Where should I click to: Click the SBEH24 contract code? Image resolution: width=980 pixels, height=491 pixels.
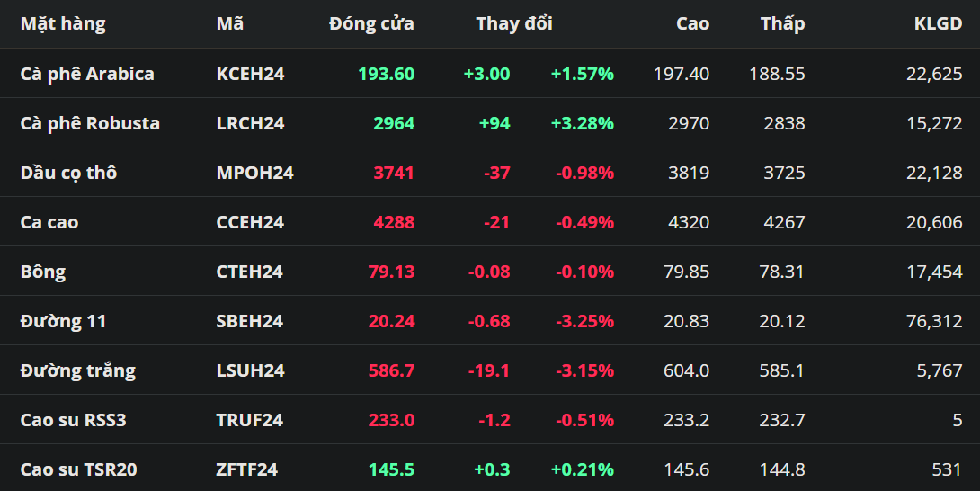coord(249,321)
